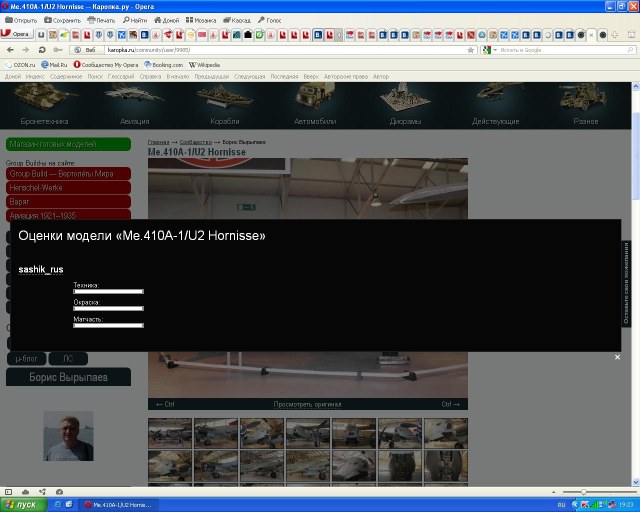Screen dimensions: 640x512
Task: Click the Каскад cascade windows icon
Action: [x=237, y=20]
